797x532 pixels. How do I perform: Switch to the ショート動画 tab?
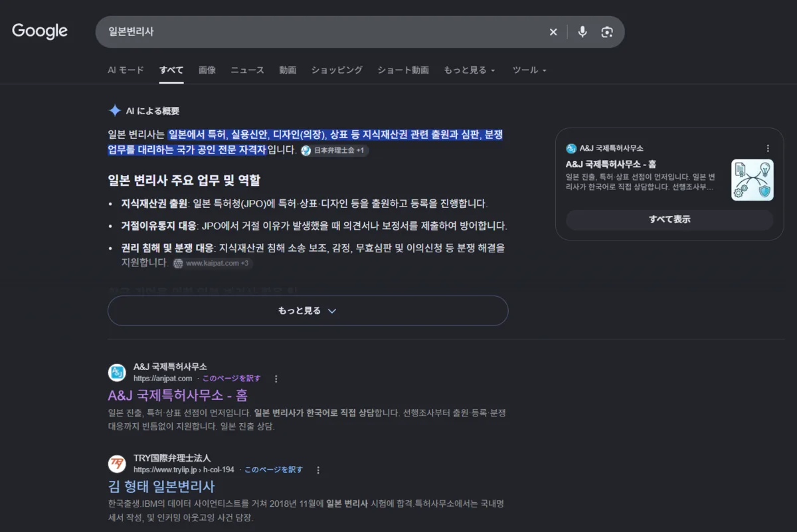pos(403,70)
